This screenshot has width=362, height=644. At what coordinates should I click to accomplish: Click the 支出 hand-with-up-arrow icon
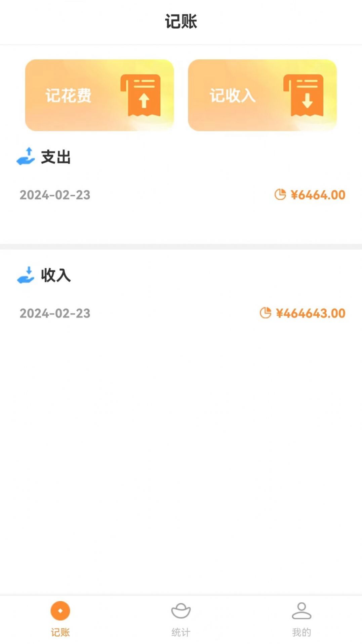click(x=26, y=157)
